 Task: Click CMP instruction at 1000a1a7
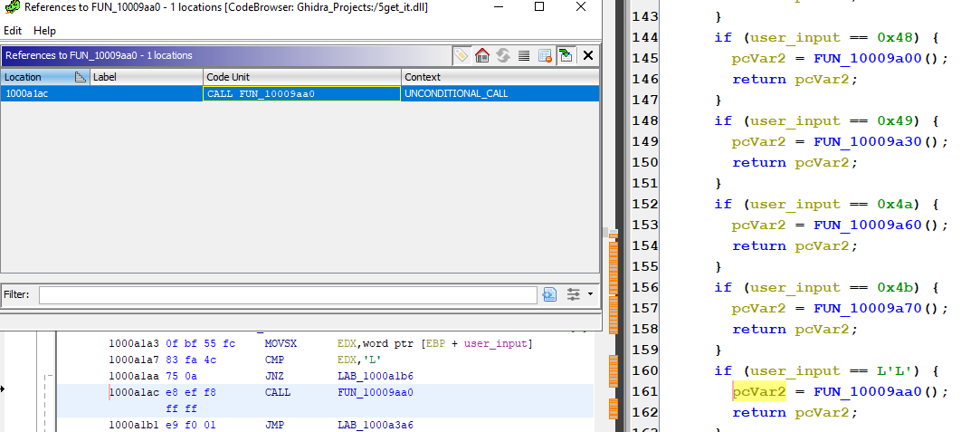point(274,360)
